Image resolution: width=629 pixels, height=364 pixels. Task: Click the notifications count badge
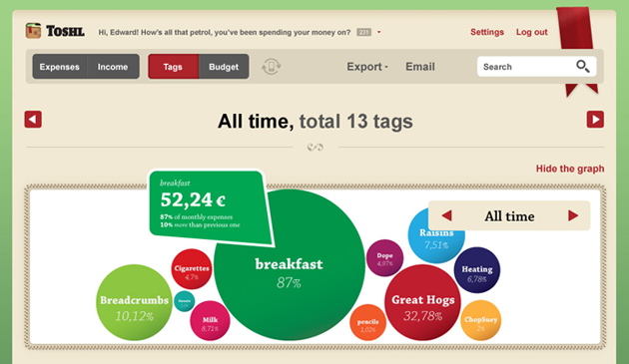[363, 32]
